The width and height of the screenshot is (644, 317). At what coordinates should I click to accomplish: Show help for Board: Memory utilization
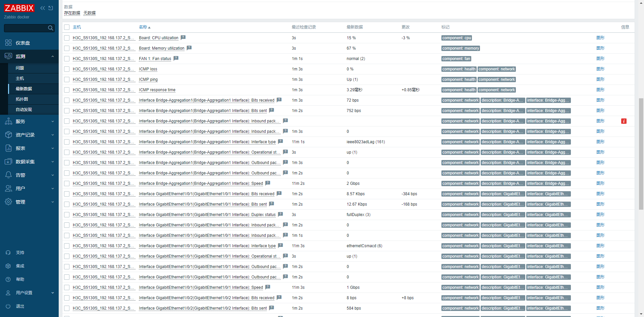pos(189,48)
